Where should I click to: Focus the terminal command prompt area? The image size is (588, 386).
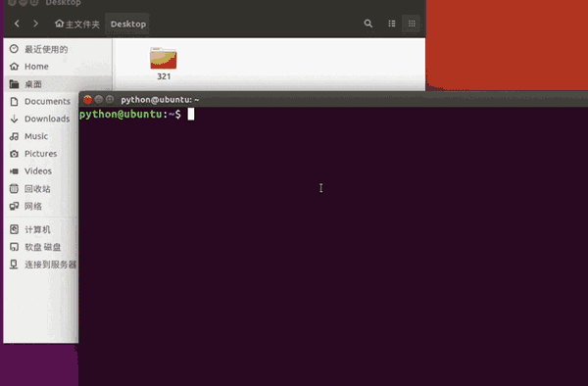pos(333,246)
